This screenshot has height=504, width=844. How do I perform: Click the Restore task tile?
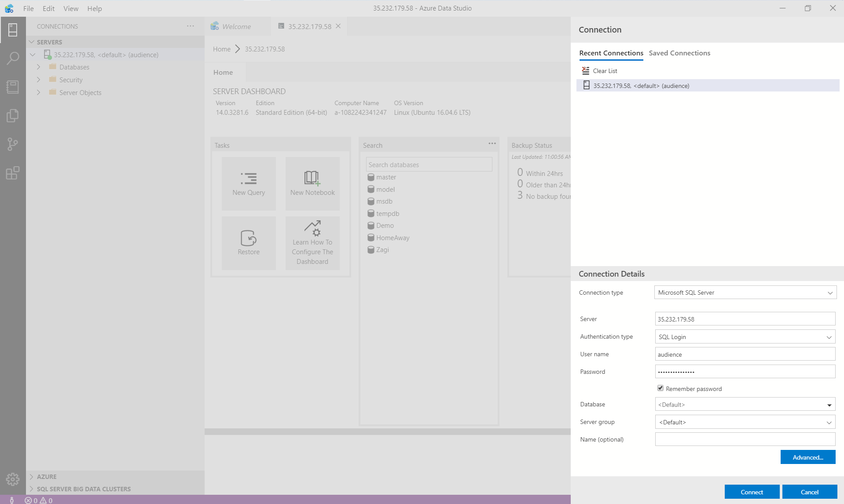(x=249, y=243)
